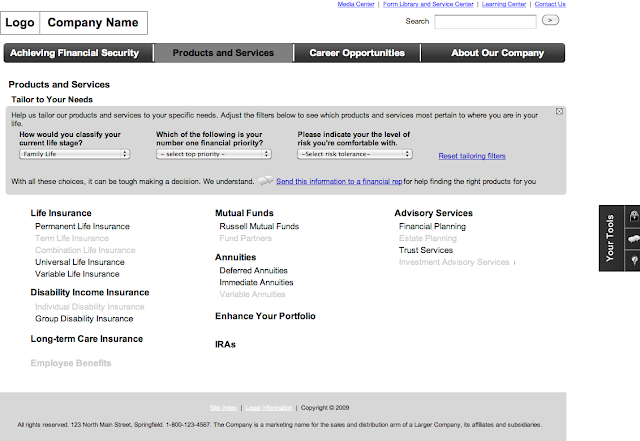The width and height of the screenshot is (640, 441).
Task: Open Investment Advisory Services
Action: pyautogui.click(x=454, y=262)
